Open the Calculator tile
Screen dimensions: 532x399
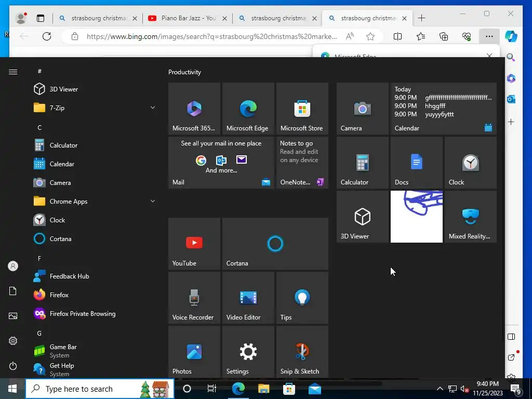tap(362, 163)
